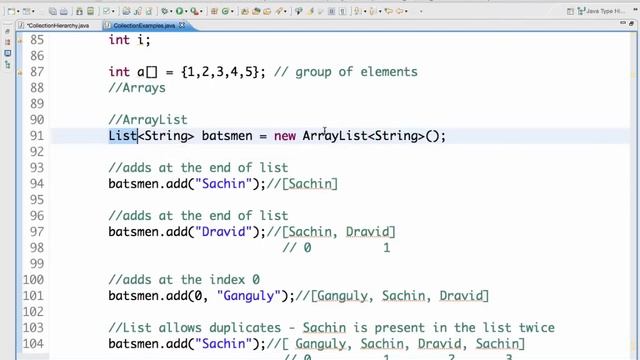The image size is (640, 360).
Task: Expand the Debug configurations dropdown arrow
Action: point(171,11)
